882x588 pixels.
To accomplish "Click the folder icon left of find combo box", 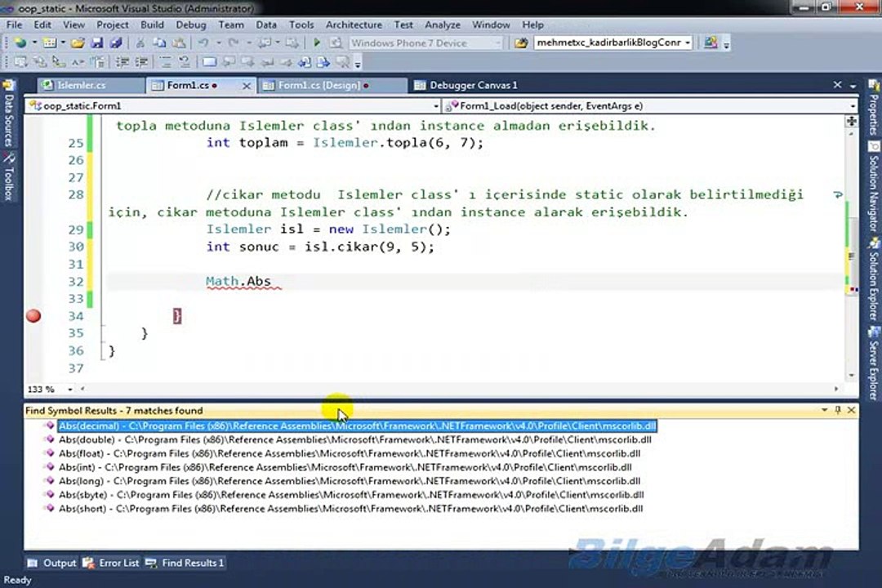I will click(521, 42).
